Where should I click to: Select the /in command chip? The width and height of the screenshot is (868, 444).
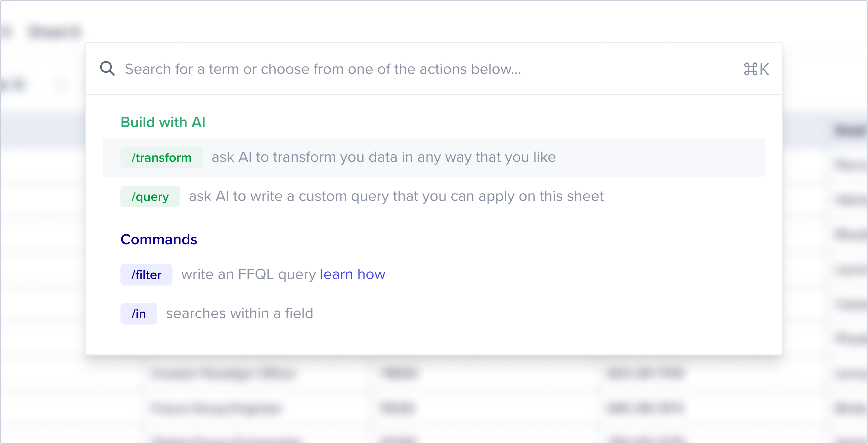(x=139, y=314)
